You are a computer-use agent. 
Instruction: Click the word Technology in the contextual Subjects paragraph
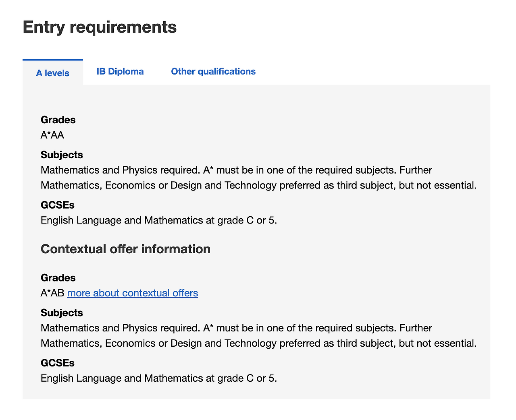(250, 343)
